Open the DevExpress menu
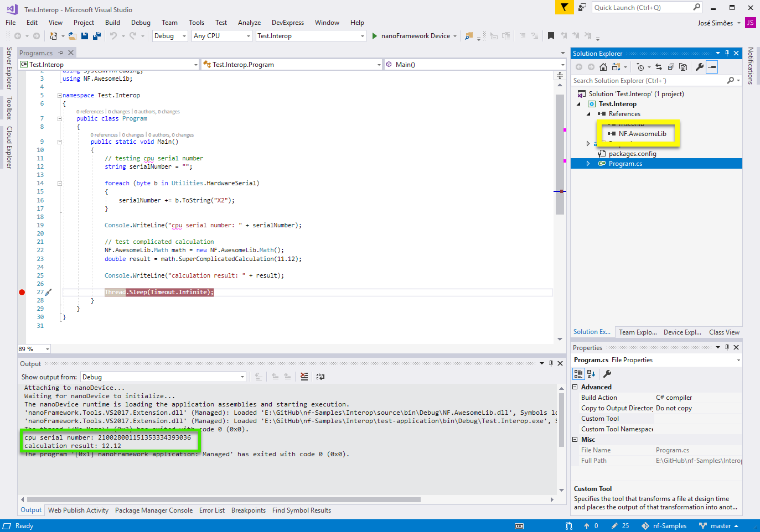760x532 pixels. pyautogui.click(x=288, y=23)
